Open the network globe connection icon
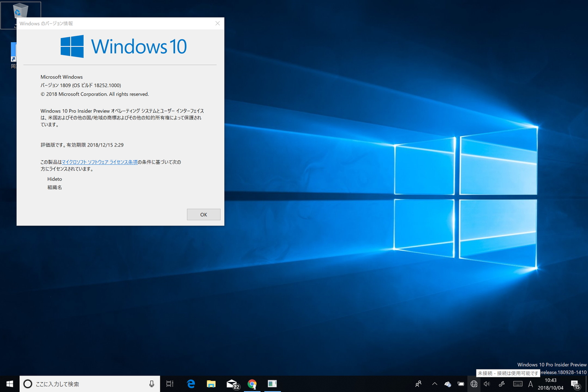 tap(474, 384)
